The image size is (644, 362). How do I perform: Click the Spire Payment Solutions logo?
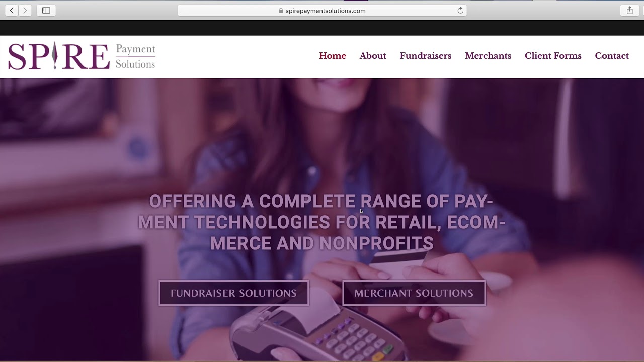(x=82, y=56)
